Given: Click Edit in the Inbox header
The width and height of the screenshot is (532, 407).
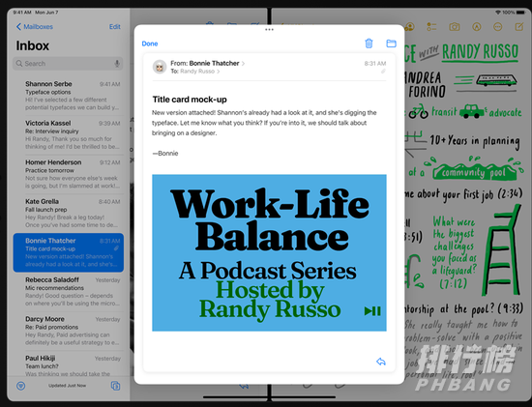Looking at the screenshot, I should (x=115, y=27).
